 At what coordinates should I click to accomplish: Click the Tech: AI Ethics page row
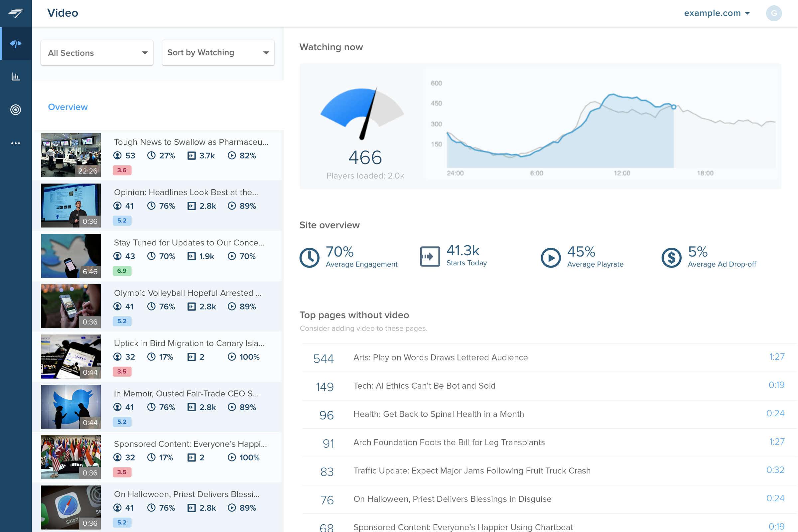click(424, 386)
